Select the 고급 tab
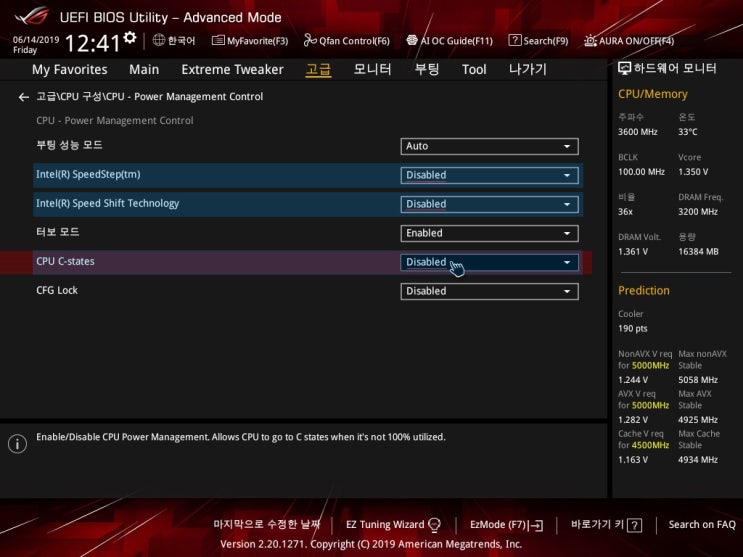This screenshot has height=557, width=743. pyautogui.click(x=318, y=69)
